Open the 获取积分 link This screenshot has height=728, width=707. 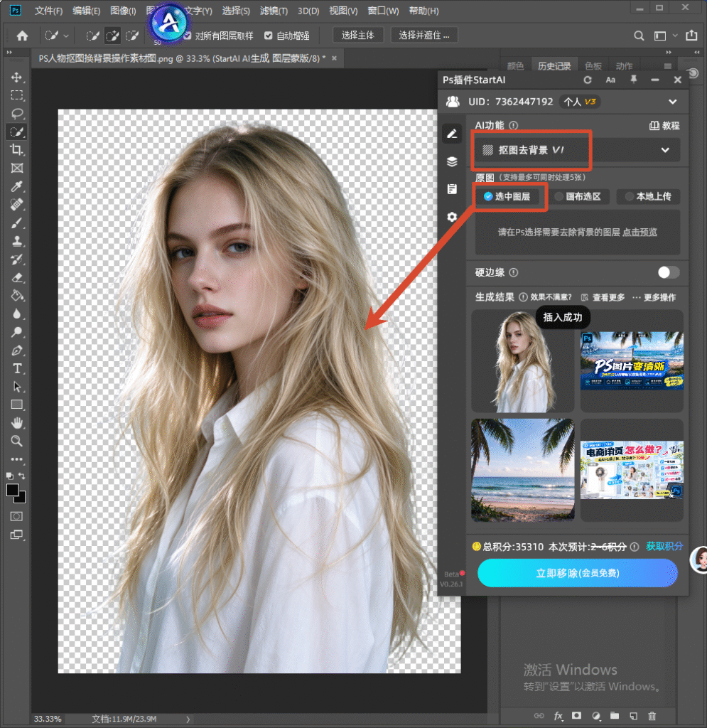664,547
